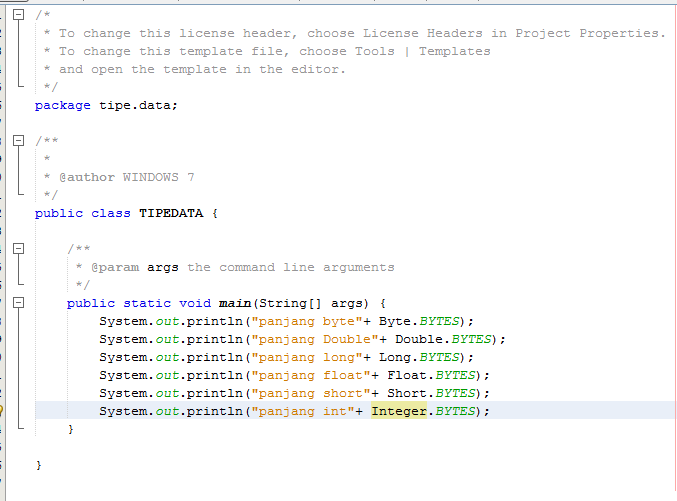The width and height of the screenshot is (677, 501).
Task: Click the "panjang Double" string literal
Action: click(315, 339)
